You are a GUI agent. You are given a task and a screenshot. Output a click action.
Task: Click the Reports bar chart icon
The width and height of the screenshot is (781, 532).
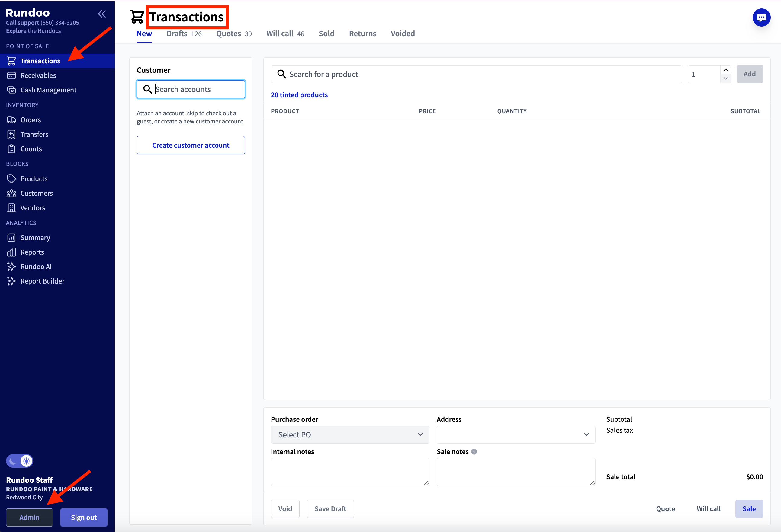pyautogui.click(x=11, y=252)
